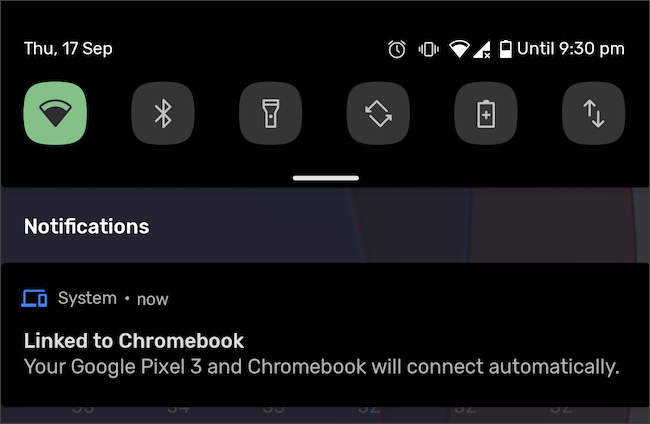The height and width of the screenshot is (424, 650).
Task: Open the Linked to Chromebook notification
Action: [325, 335]
